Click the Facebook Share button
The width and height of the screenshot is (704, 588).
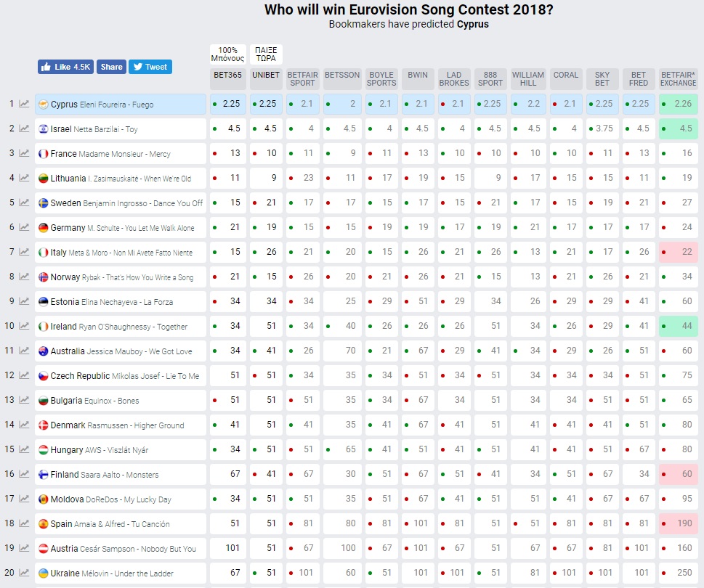[111, 67]
